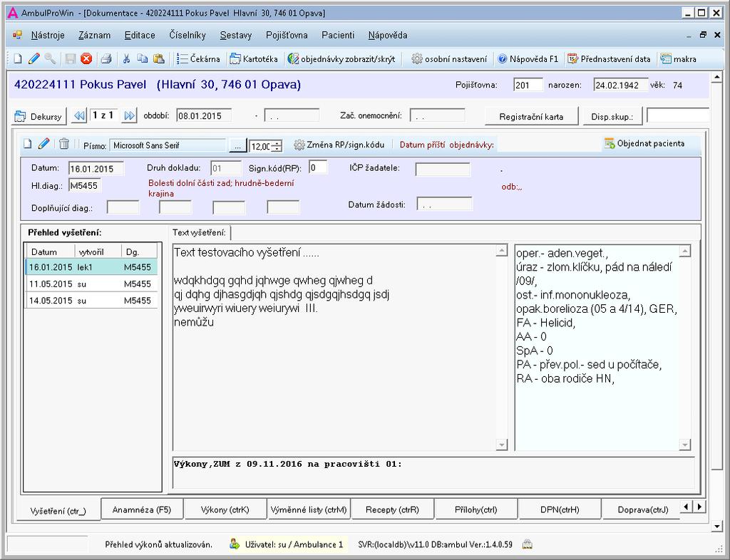Open Kartotéka patient files
This screenshot has height=560, width=730.
click(x=254, y=59)
